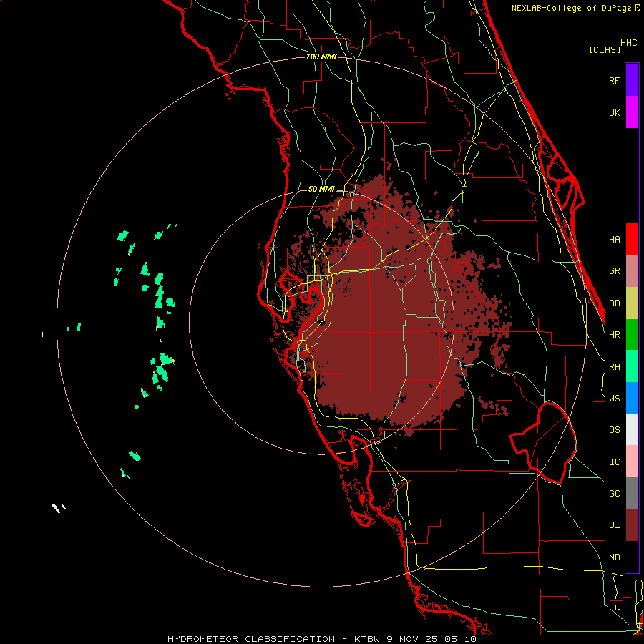
Task: Click the 'HA' legend label
Action: [x=615, y=239]
